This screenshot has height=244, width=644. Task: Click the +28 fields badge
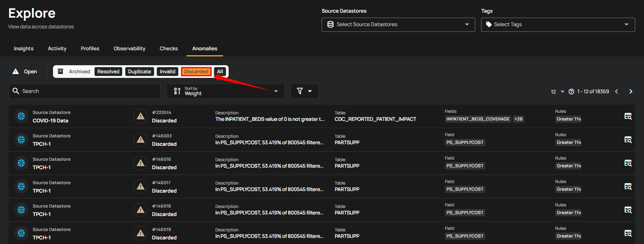tap(518, 119)
